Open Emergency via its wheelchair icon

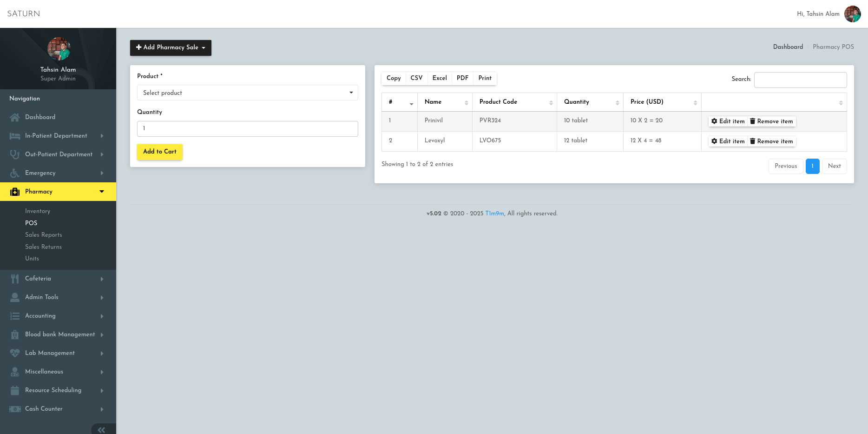coord(14,173)
